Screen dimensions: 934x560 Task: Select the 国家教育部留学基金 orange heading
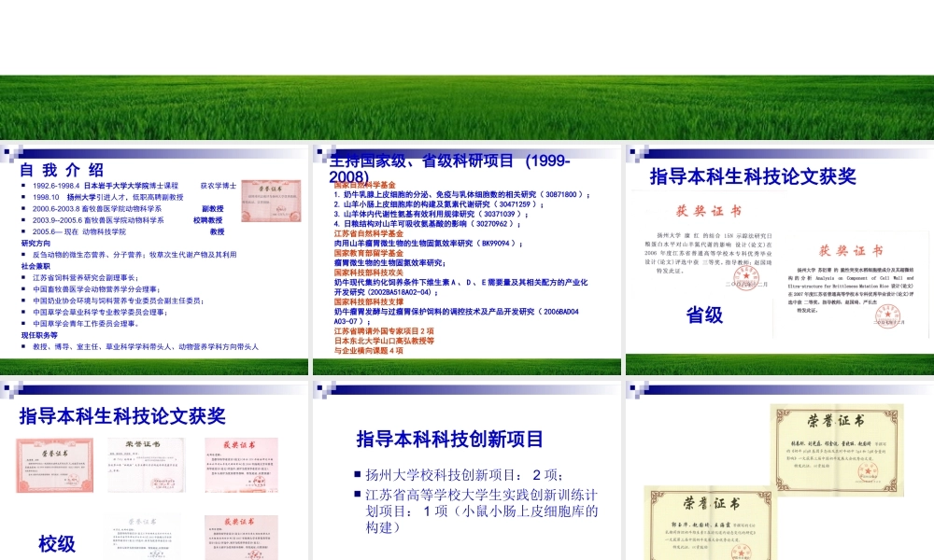coord(369,254)
